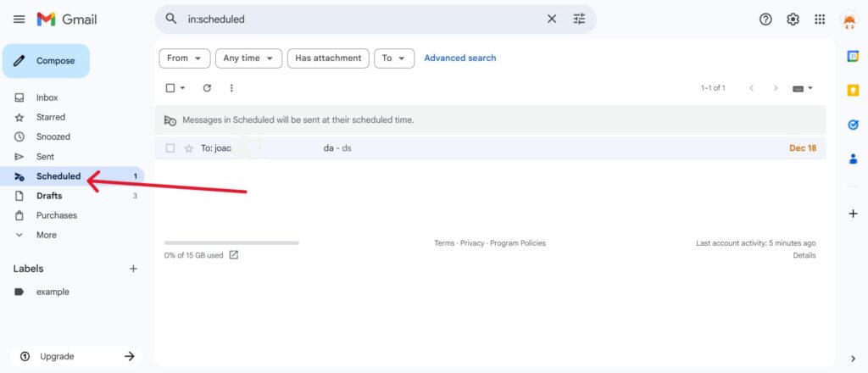Open the Drafts folder

coord(72,196)
